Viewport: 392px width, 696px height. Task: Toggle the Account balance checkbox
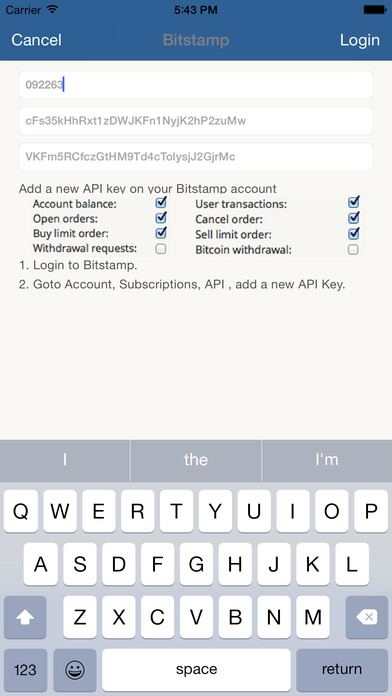tap(161, 203)
